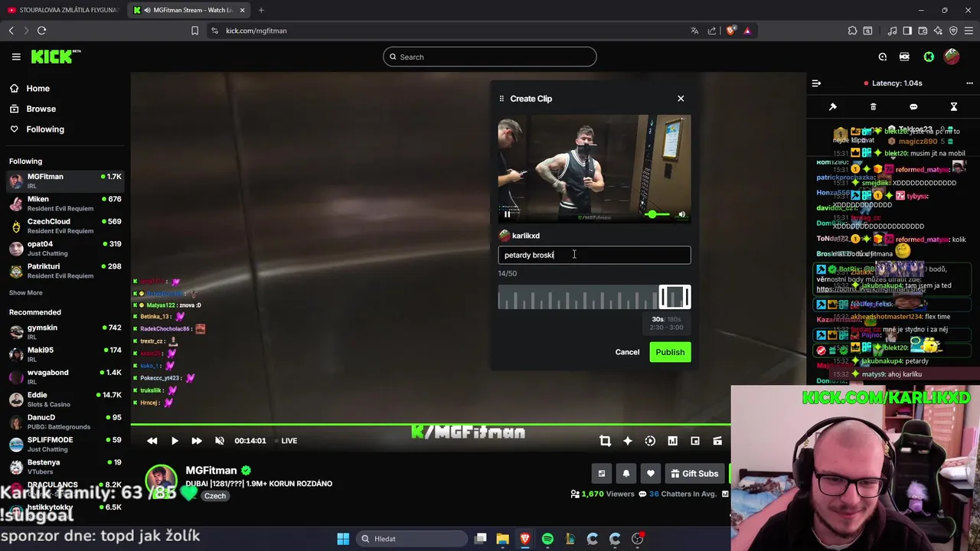
Task: Collapse the chat panel with arrow icon
Action: point(816,83)
